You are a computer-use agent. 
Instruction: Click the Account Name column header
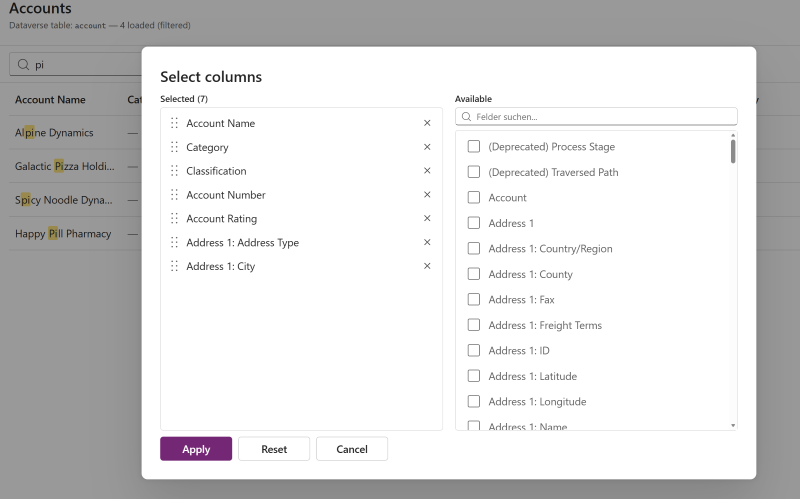point(50,100)
